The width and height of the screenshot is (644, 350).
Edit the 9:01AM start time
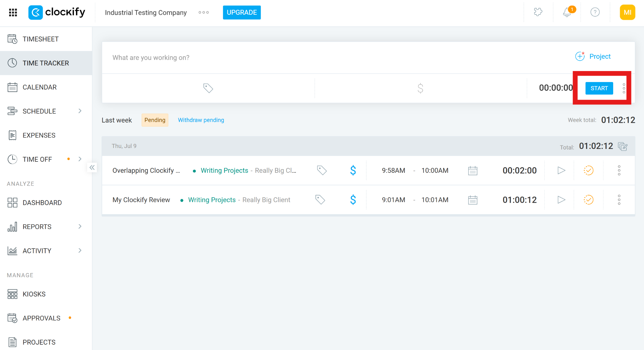click(393, 200)
